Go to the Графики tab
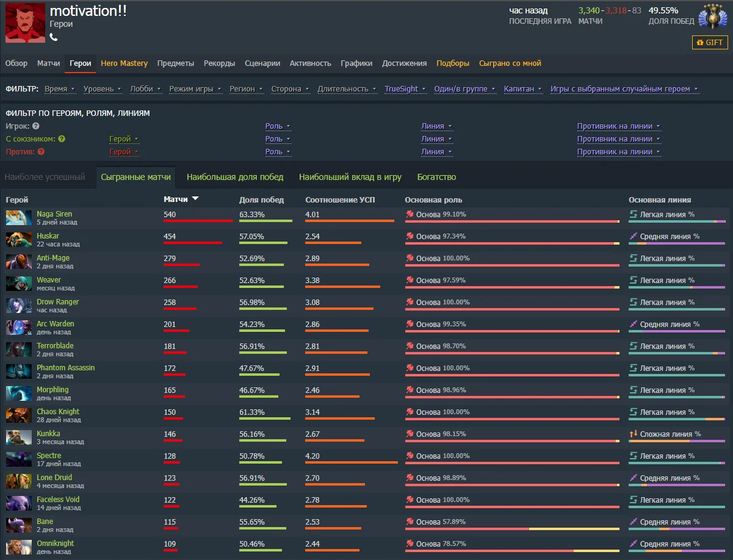The height and width of the screenshot is (560, 733). click(356, 63)
